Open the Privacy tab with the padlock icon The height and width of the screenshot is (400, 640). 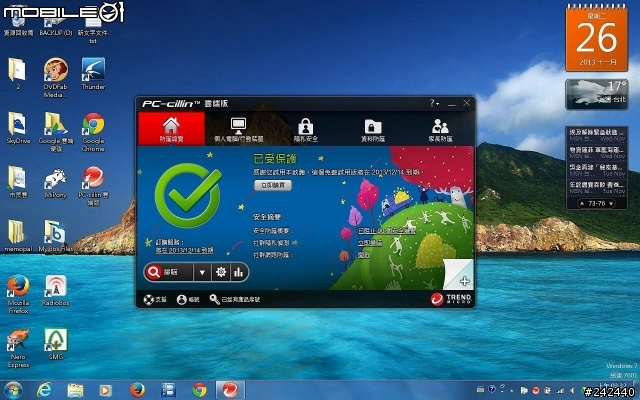point(306,129)
